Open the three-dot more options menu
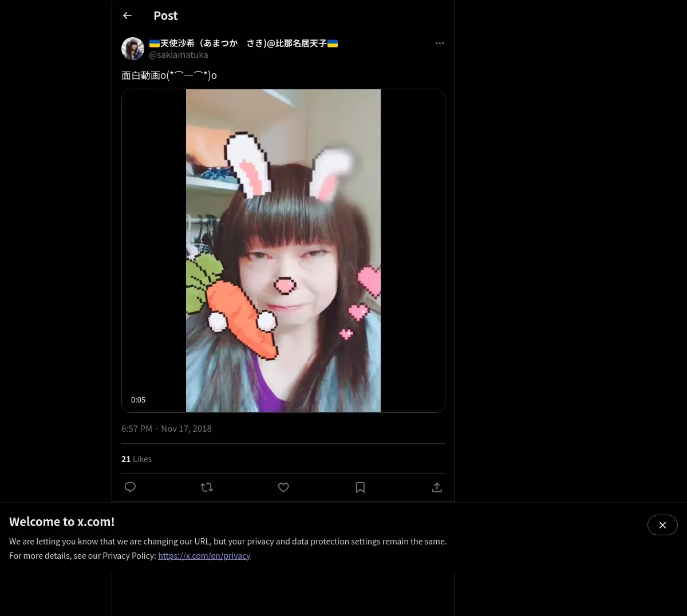 click(x=440, y=43)
